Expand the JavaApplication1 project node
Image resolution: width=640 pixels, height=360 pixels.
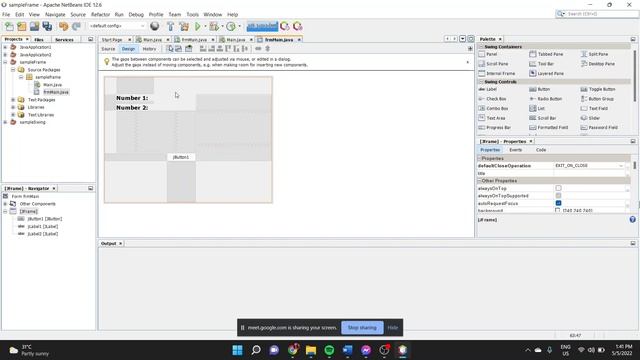[x=5, y=47]
